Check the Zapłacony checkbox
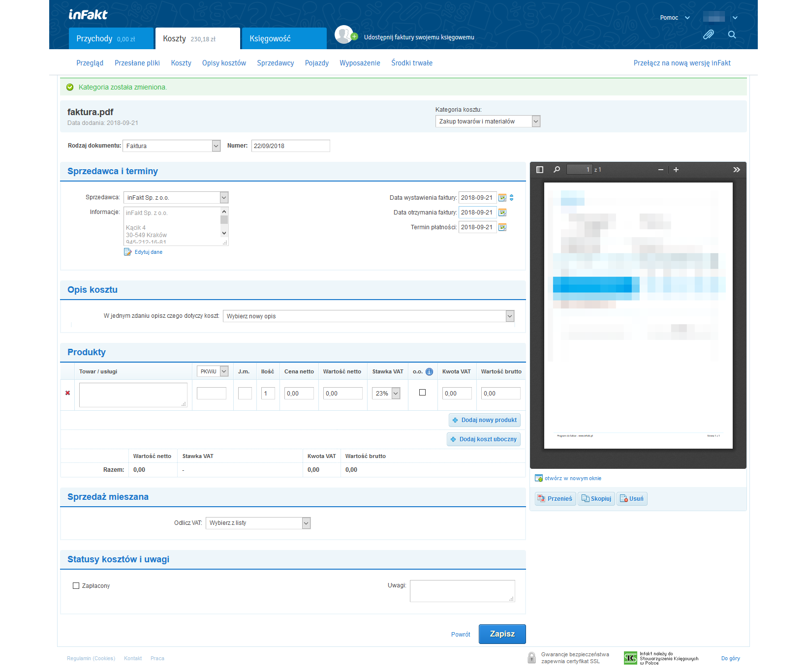 point(76,586)
